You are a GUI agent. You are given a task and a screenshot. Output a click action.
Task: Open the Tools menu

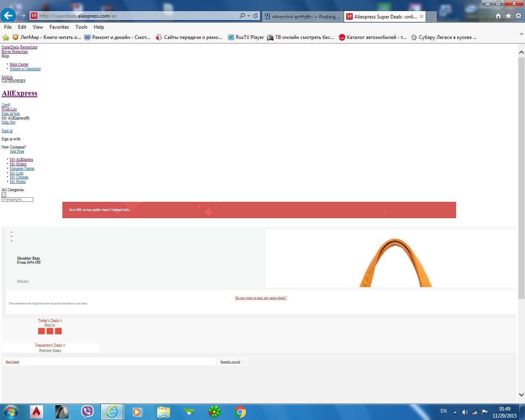[81, 27]
